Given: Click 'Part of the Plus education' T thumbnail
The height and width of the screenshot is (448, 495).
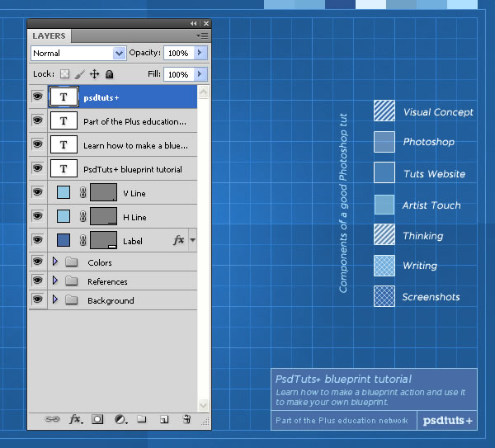Looking at the screenshot, I should (x=64, y=120).
